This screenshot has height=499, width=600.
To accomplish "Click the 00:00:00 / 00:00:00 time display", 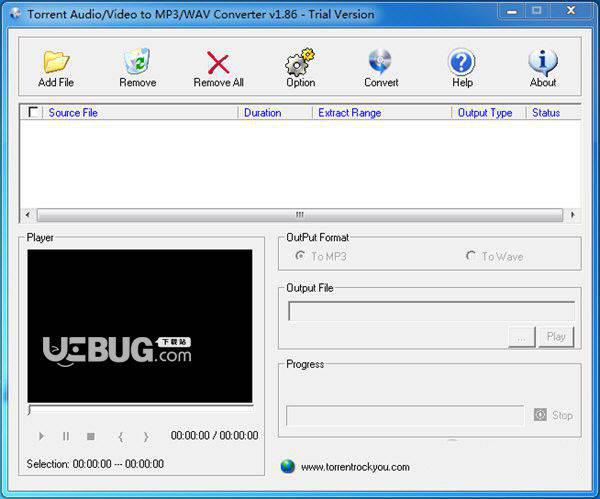I will pyautogui.click(x=214, y=435).
